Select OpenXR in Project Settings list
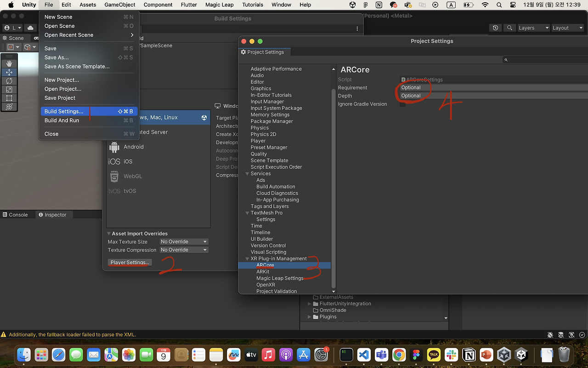 266,285
